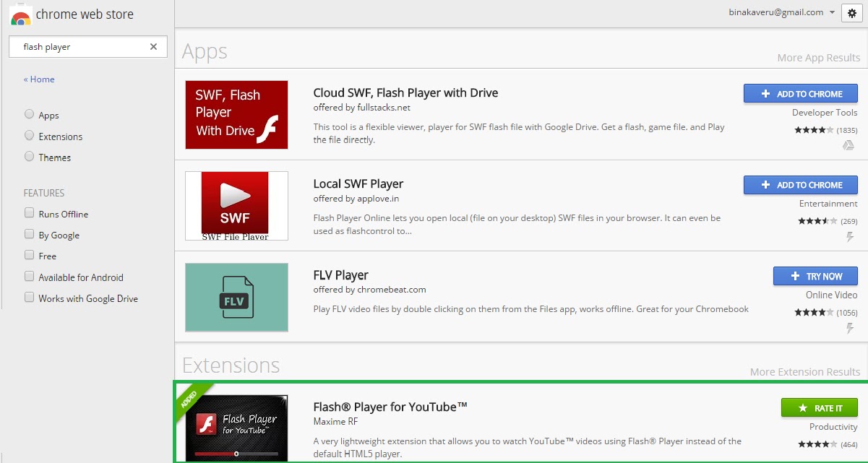
Task: Open the settings gear menu
Action: click(x=852, y=12)
